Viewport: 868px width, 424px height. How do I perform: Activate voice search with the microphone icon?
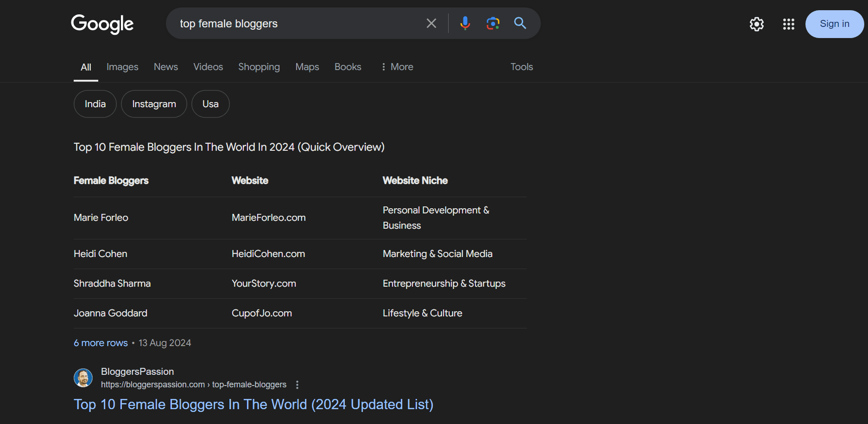[465, 23]
